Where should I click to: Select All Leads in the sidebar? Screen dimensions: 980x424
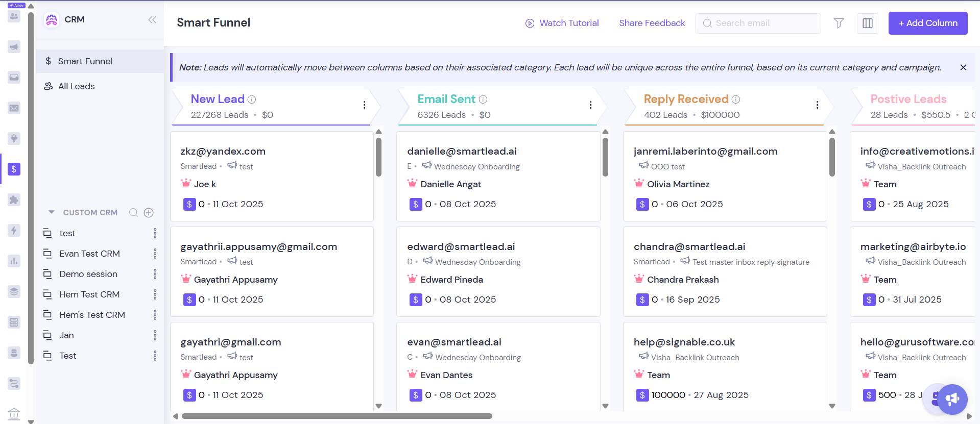(x=77, y=86)
